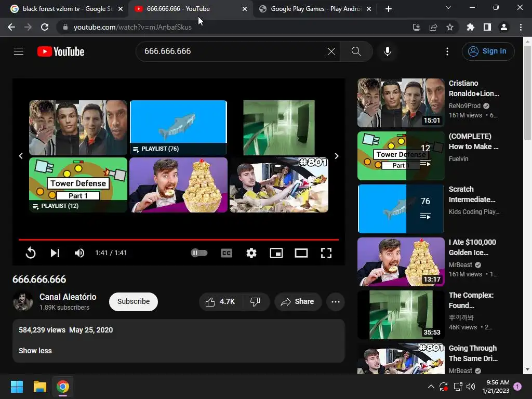
Task: Open end-screen Tower Defense playlist thumbnail
Action: pyautogui.click(x=78, y=185)
